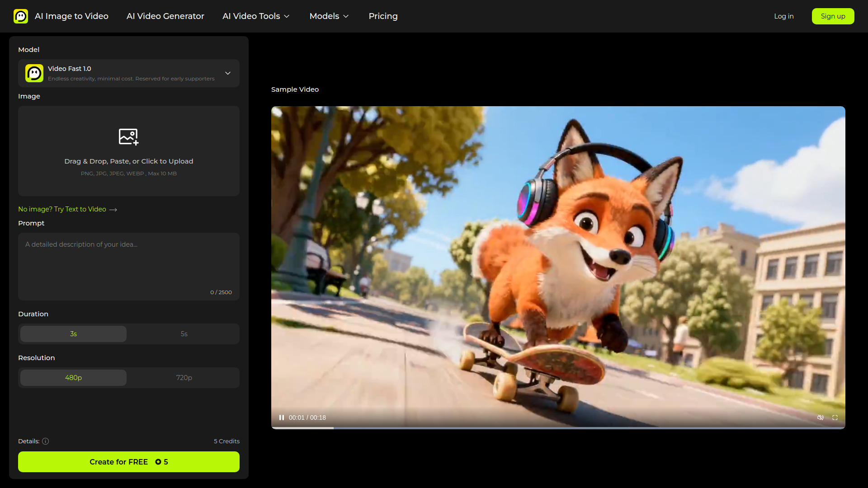
Task: Pause the sample video
Action: [282, 418]
